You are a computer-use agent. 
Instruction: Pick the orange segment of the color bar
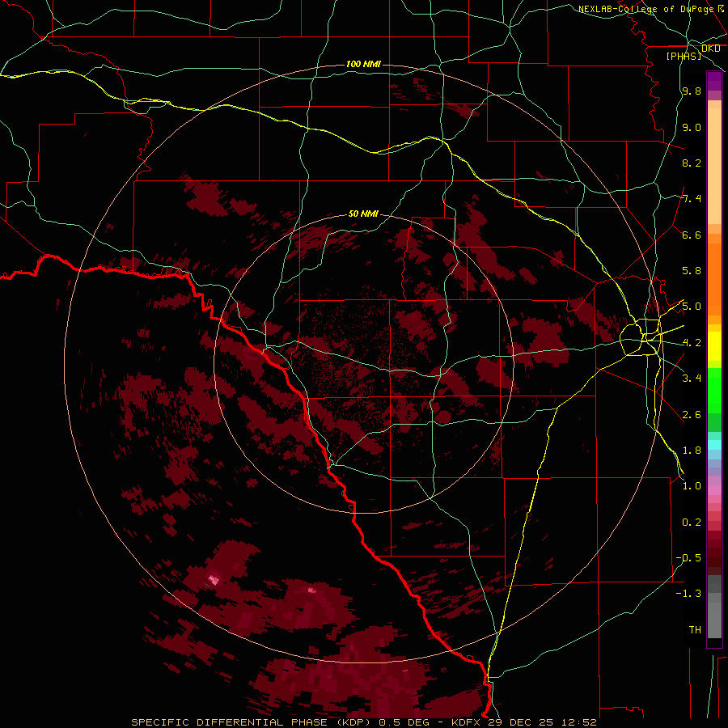click(x=714, y=278)
